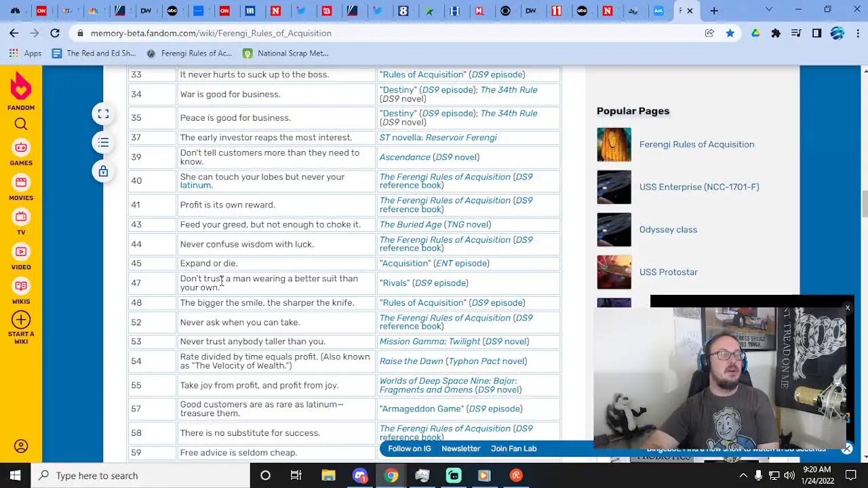
Task: Open a new browser tab
Action: pyautogui.click(x=714, y=11)
